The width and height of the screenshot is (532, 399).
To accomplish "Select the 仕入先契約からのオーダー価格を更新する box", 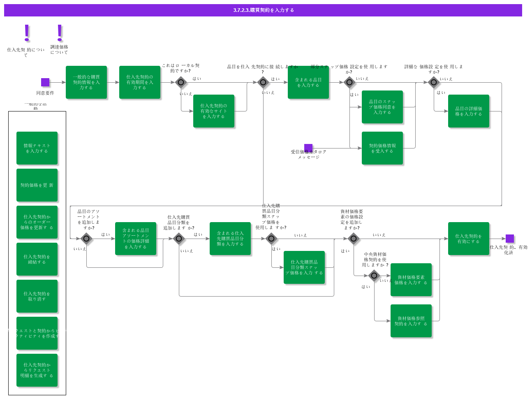I will (37, 222).
